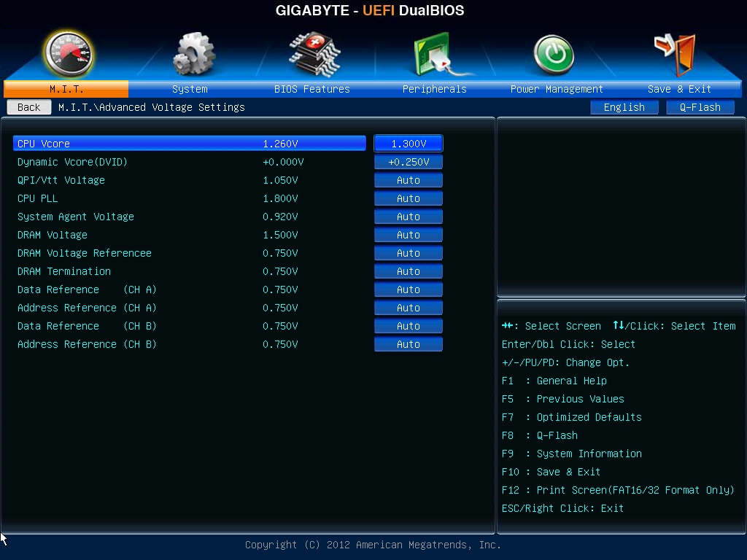Screen dimensions: 747x560
Task: Select the DRAM Voltage Referencee label
Action: 85,253
